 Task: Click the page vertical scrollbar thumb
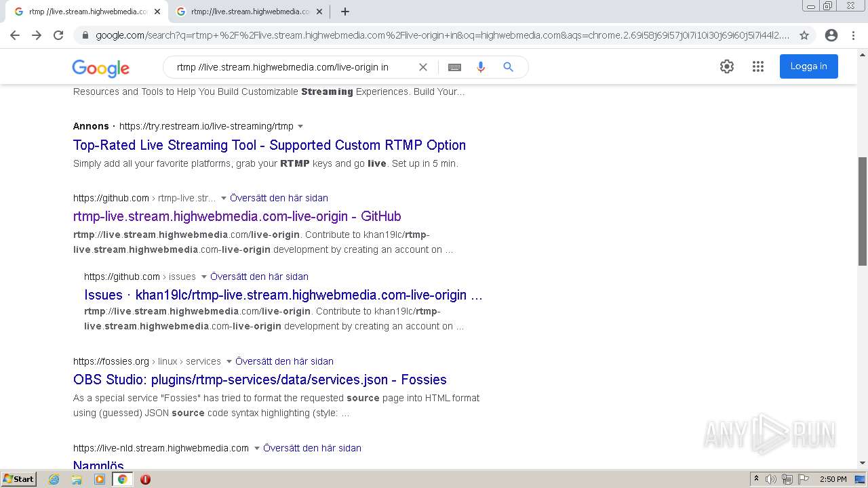pos(863,211)
